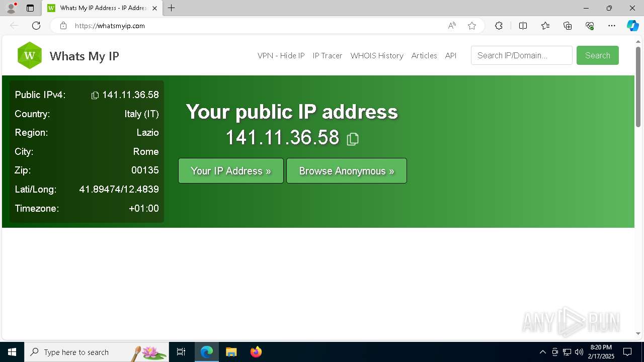Open the Articles page
Screen dimensions: 644x362
point(424,56)
